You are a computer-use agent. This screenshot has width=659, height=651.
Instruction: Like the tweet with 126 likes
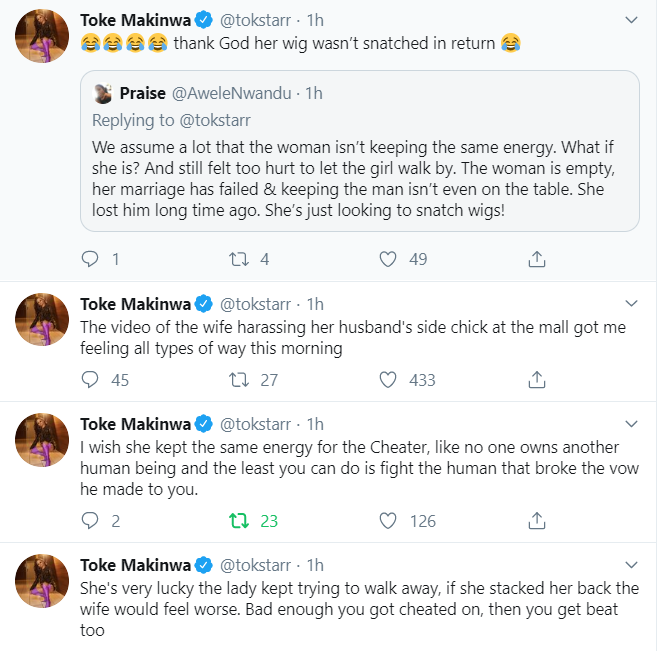(x=388, y=520)
